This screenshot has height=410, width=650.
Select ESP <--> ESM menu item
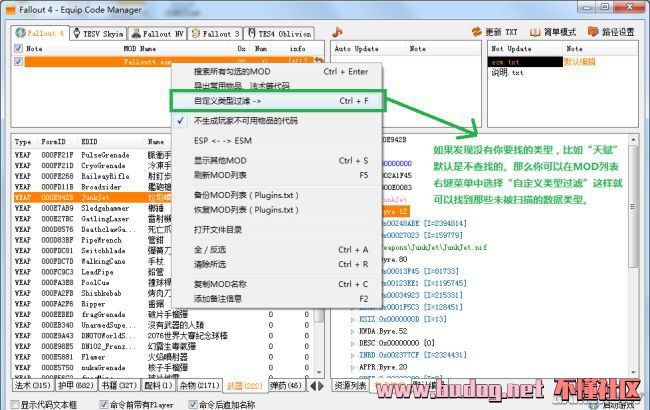click(276, 141)
